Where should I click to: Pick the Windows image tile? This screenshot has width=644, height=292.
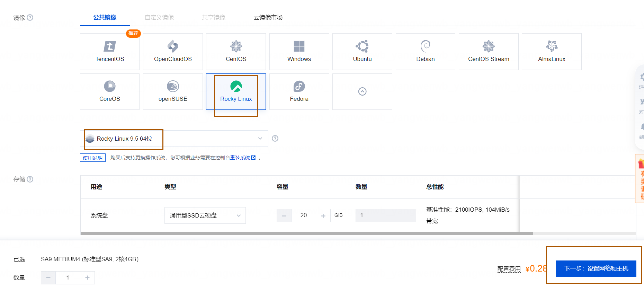(299, 52)
